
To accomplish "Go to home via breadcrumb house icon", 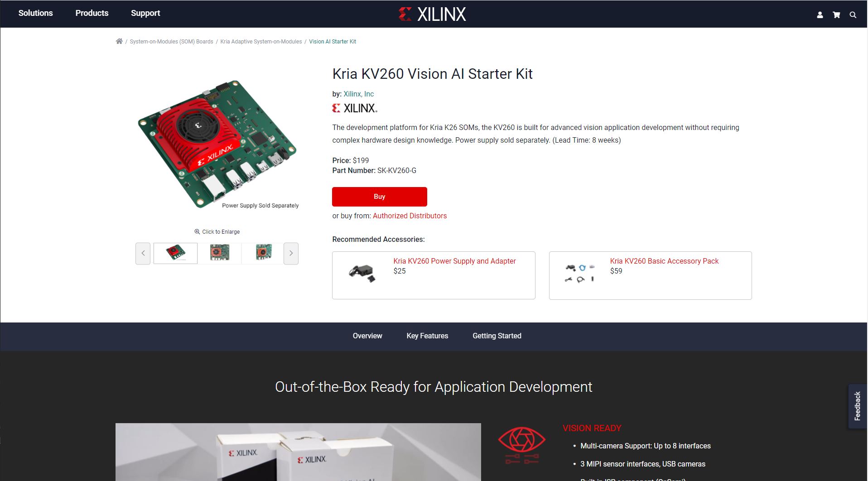I will click(119, 41).
